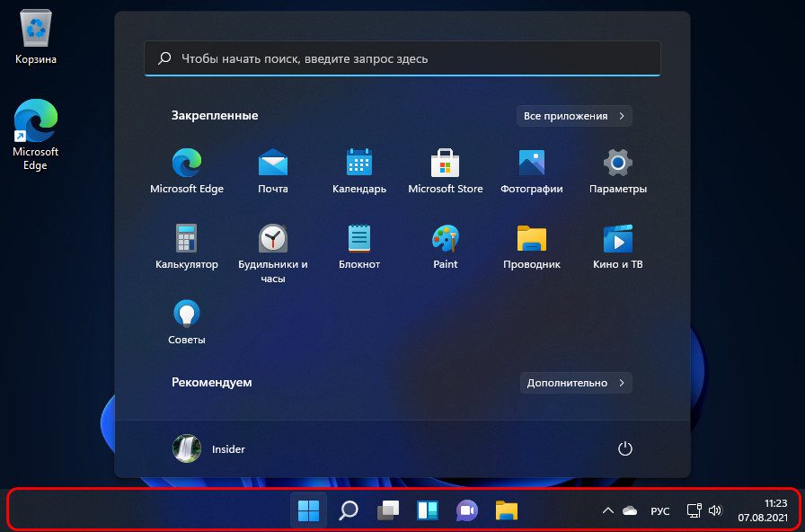Open Проводник in the Start menu

(531, 246)
